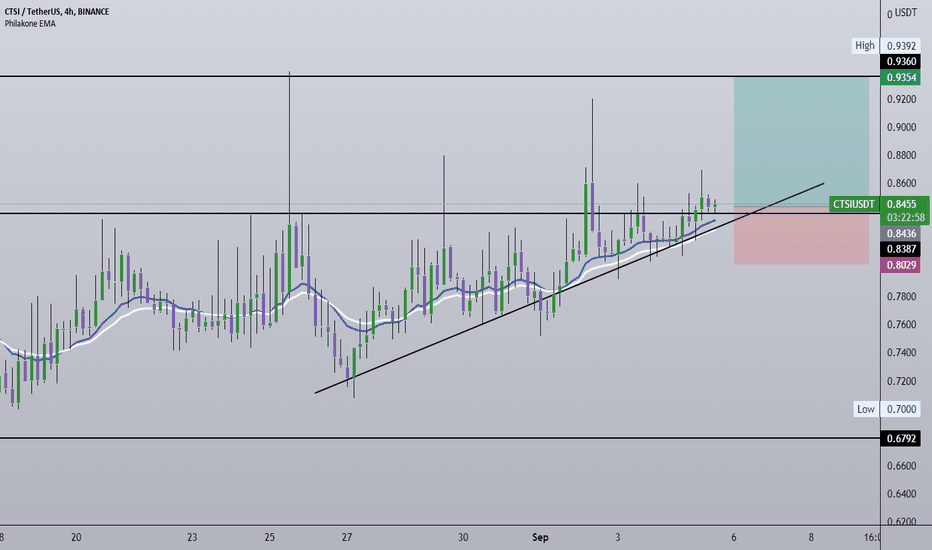The height and width of the screenshot is (550, 932).
Task: Click the Sep date label on time axis
Action: 540,538
